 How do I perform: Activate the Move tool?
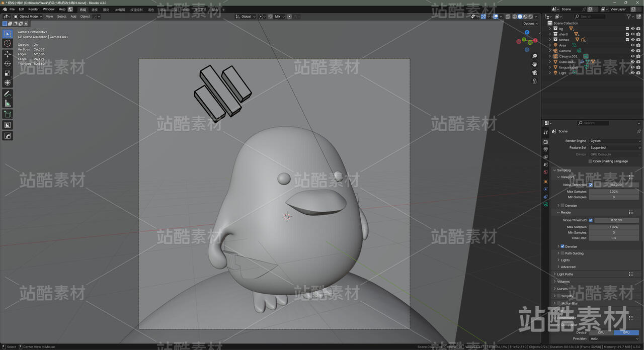point(8,54)
